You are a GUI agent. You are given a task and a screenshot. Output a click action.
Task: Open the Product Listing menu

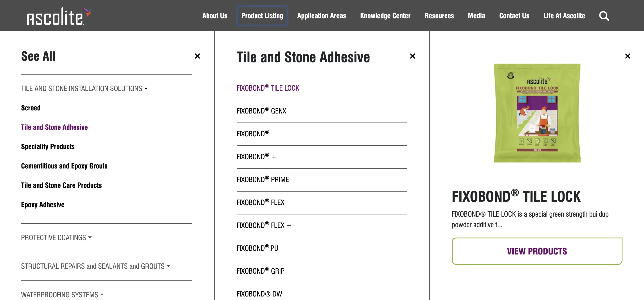pyautogui.click(x=262, y=16)
